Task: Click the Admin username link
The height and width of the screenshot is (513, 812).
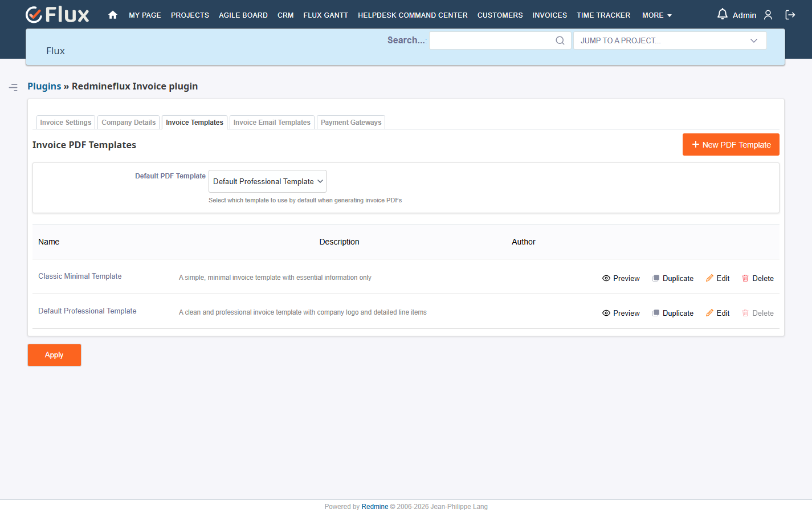Action: click(744, 15)
